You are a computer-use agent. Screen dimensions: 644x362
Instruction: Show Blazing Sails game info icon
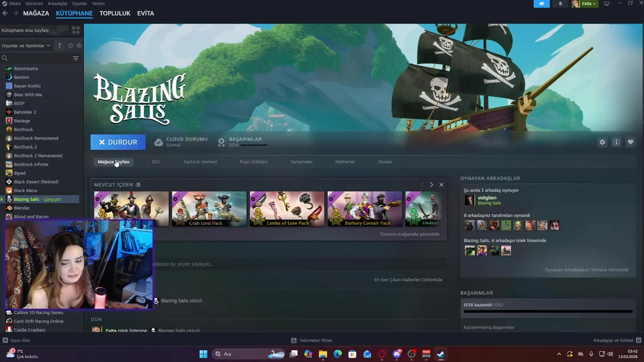pos(616,142)
